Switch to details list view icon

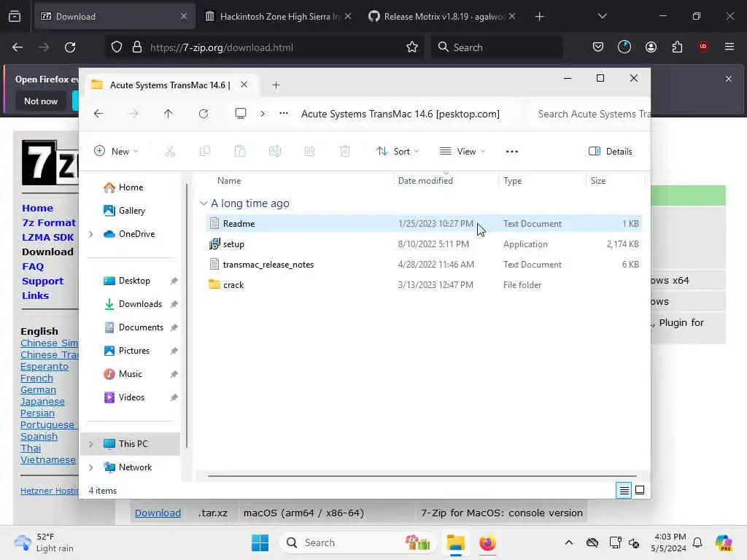pos(624,490)
